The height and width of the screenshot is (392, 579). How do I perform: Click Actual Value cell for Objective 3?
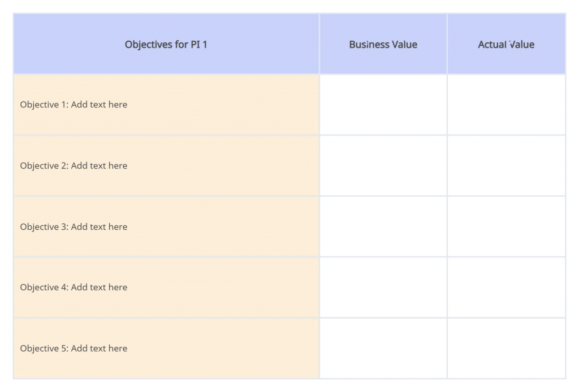tap(506, 227)
